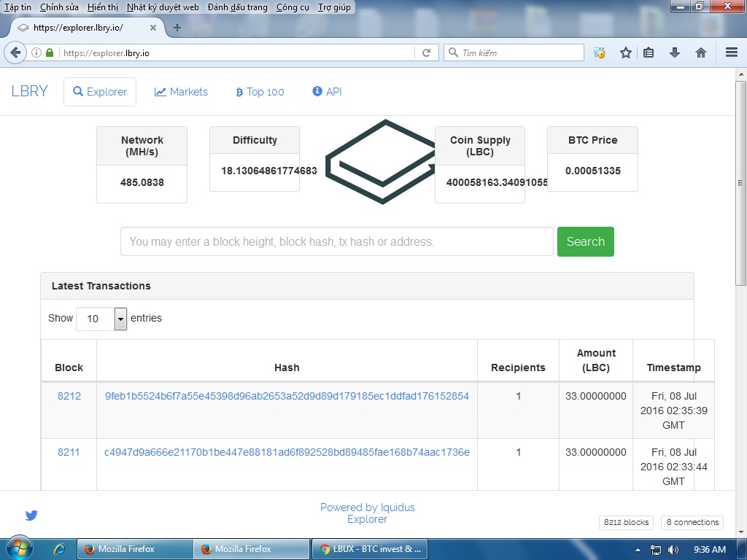
Task: Click Difficulty value 18.13064861774683
Action: click(x=268, y=171)
